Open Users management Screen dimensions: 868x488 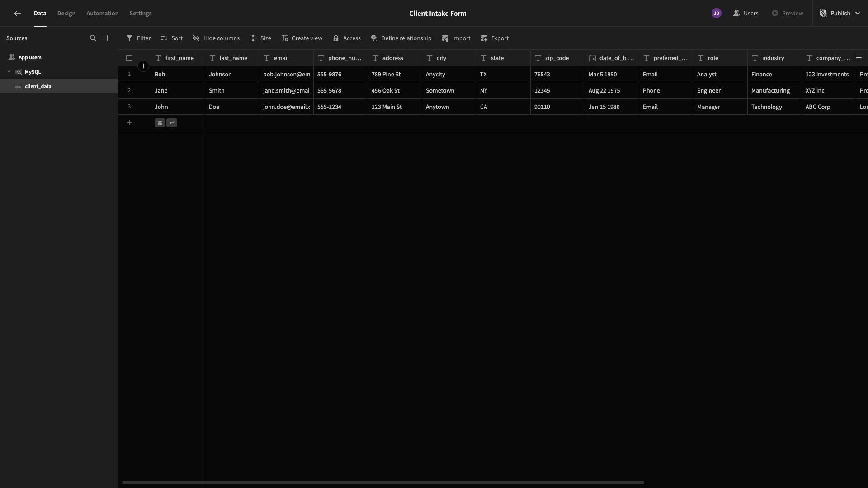(x=745, y=14)
